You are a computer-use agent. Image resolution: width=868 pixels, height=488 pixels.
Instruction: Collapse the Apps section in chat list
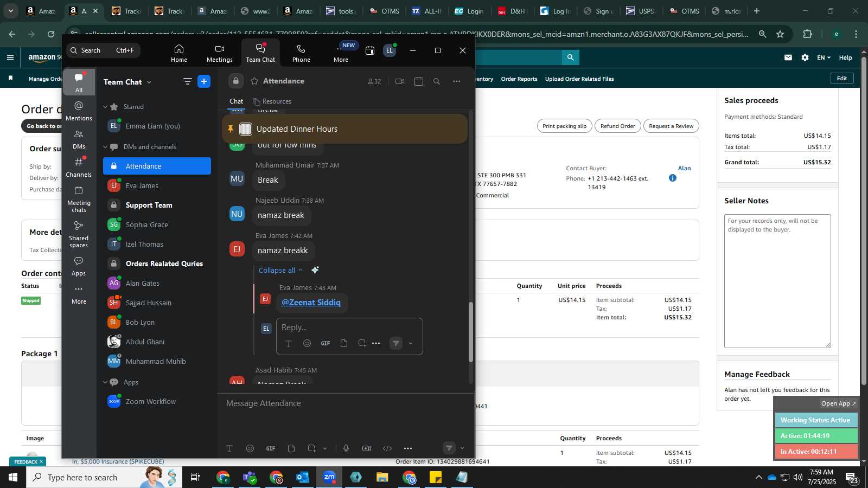[x=105, y=382]
